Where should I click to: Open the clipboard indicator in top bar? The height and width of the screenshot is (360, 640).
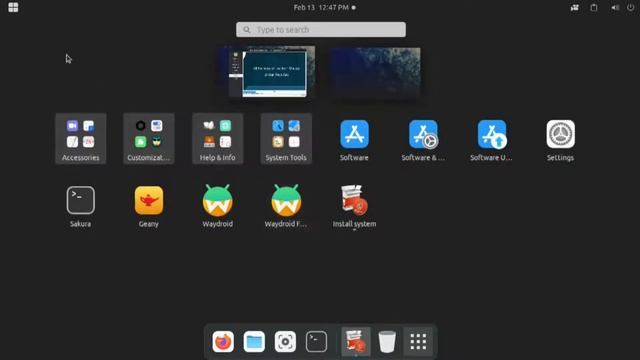(594, 7)
